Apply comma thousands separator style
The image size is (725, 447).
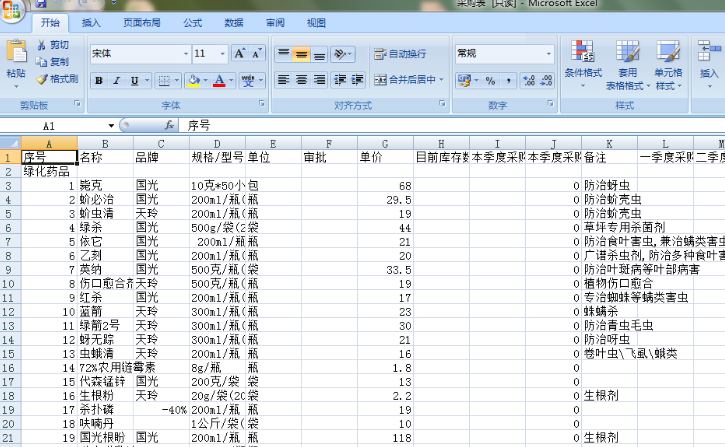(508, 80)
